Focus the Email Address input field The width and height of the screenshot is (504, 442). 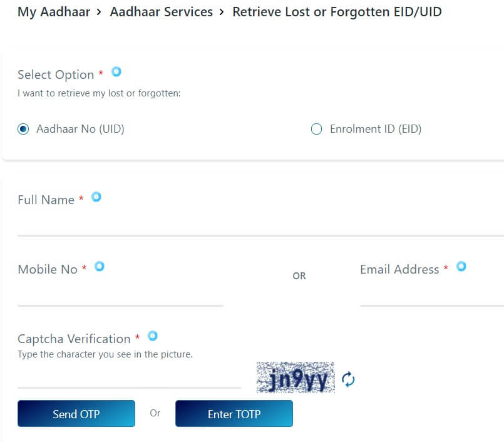(x=431, y=294)
